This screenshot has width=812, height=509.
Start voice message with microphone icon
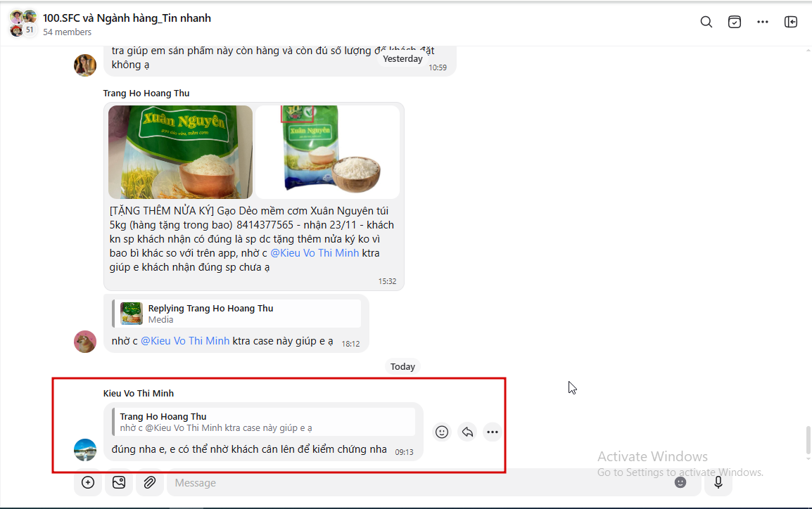click(718, 482)
